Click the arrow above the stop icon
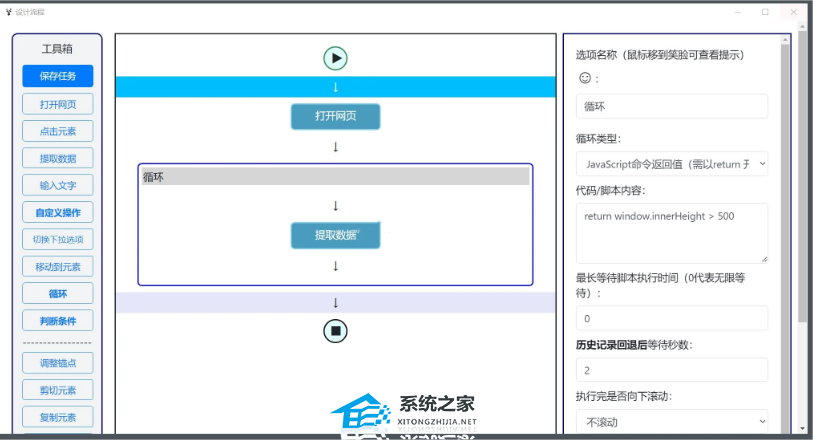Screen dimensions: 813x440 point(335,303)
